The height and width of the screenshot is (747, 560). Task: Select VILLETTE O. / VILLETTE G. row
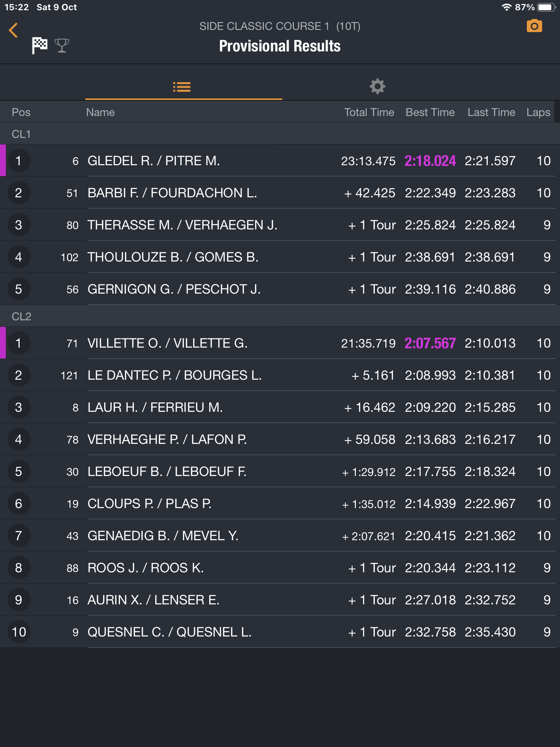[280, 343]
